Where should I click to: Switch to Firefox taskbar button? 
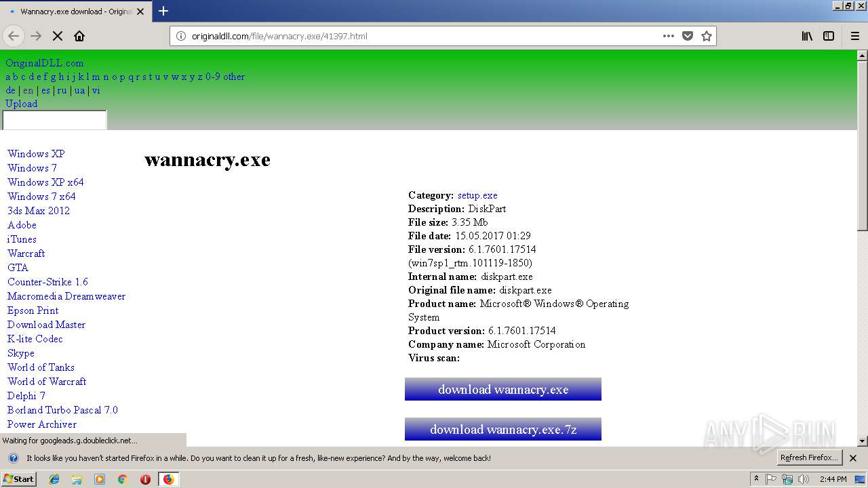click(168, 479)
